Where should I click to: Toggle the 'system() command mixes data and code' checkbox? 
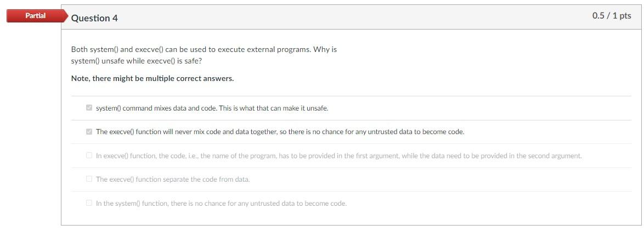coord(89,108)
